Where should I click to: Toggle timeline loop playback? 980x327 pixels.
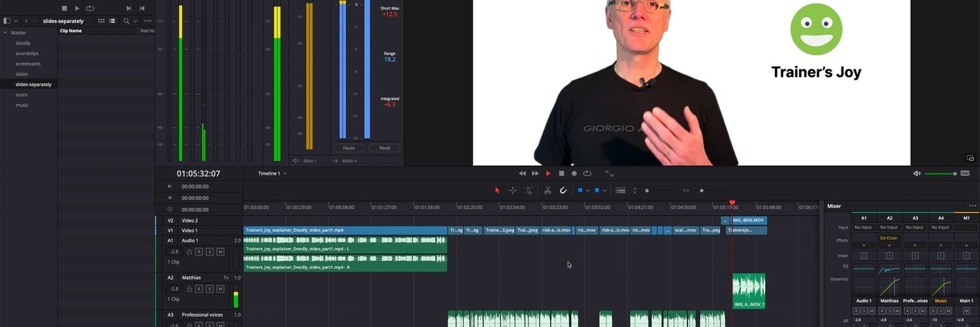(x=587, y=173)
